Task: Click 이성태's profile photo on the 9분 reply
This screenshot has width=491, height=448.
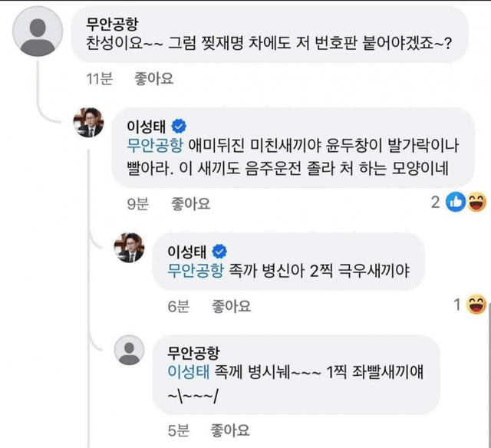Action: point(88,122)
